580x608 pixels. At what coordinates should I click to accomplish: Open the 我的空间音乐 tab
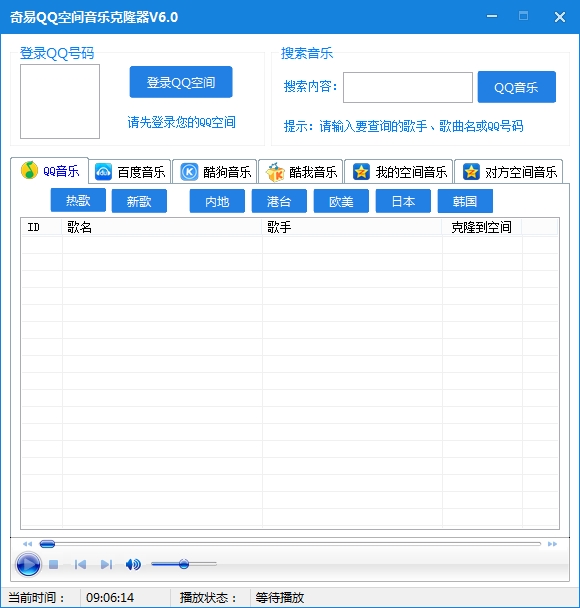tap(399, 172)
